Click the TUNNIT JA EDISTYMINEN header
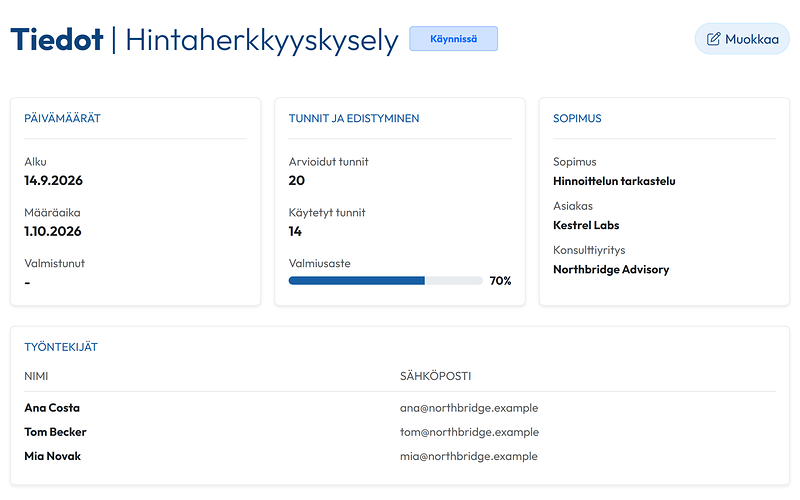Viewport: 800px width, 500px height. coord(354,118)
